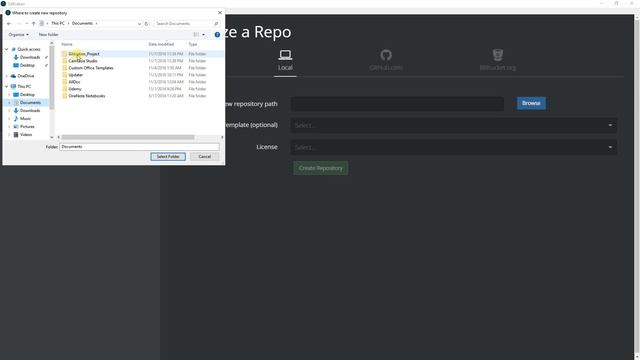Close the folder picker dialog
This screenshot has width=640, height=360.
[x=220, y=13]
